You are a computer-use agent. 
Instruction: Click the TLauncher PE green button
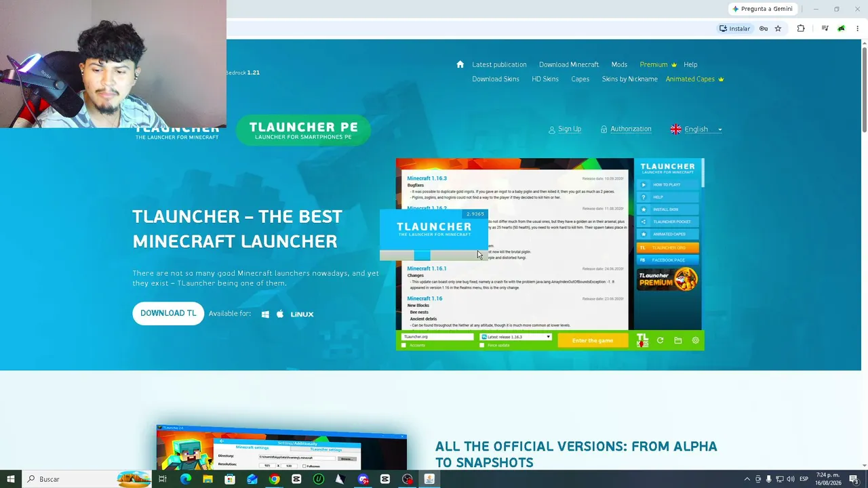tap(303, 130)
